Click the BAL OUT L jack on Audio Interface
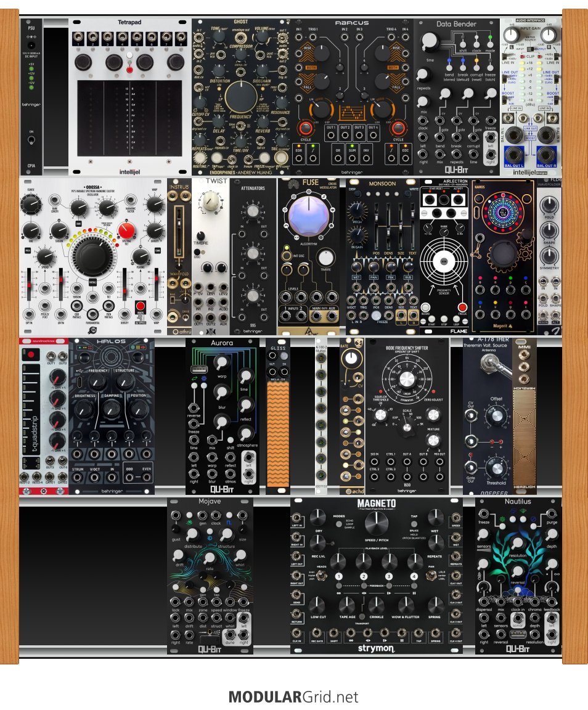 (513, 155)
